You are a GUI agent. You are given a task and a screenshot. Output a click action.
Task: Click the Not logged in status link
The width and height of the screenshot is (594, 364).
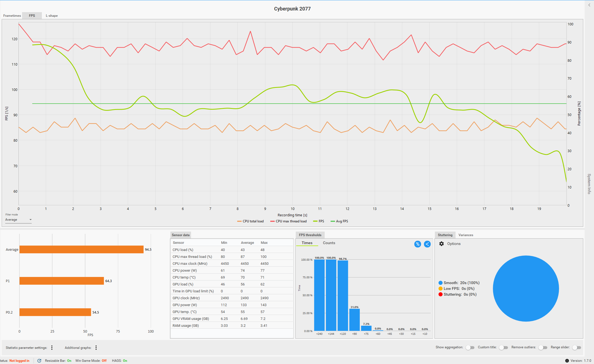(19, 361)
